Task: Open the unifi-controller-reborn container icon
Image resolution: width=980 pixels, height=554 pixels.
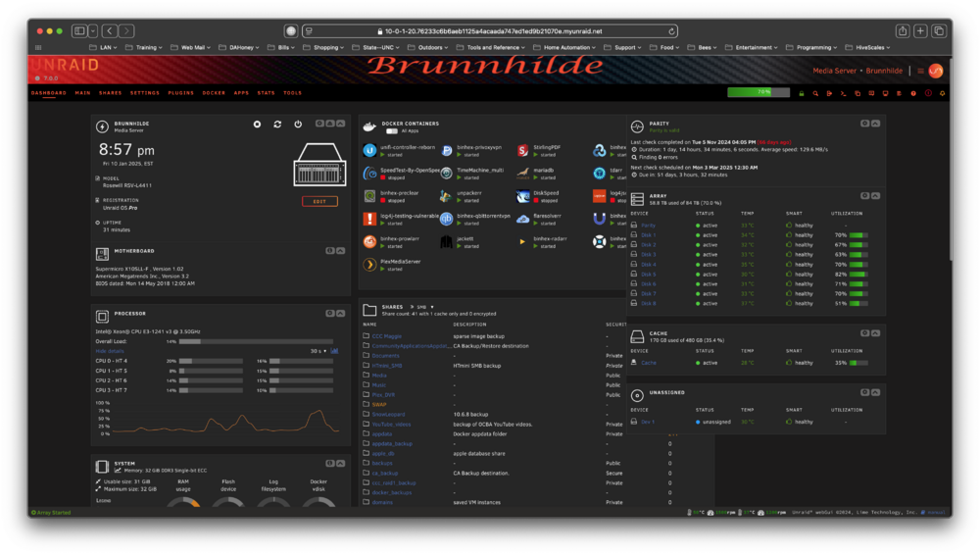Action: [x=370, y=150]
